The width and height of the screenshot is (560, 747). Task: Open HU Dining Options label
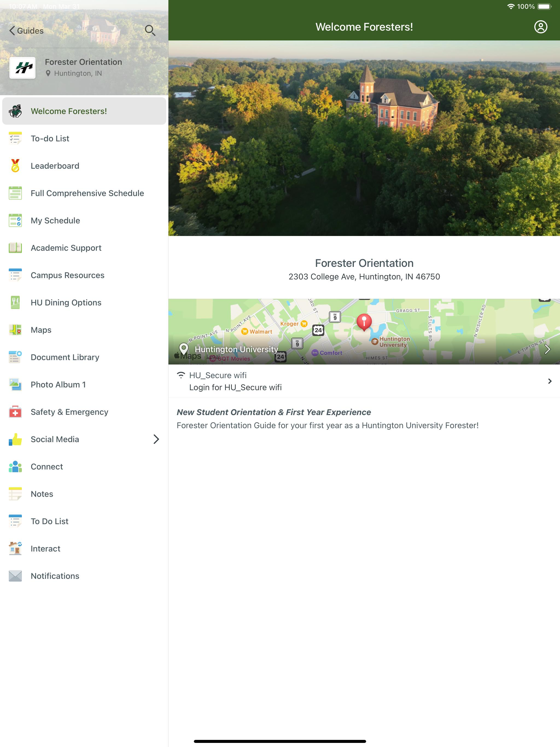pyautogui.click(x=66, y=303)
